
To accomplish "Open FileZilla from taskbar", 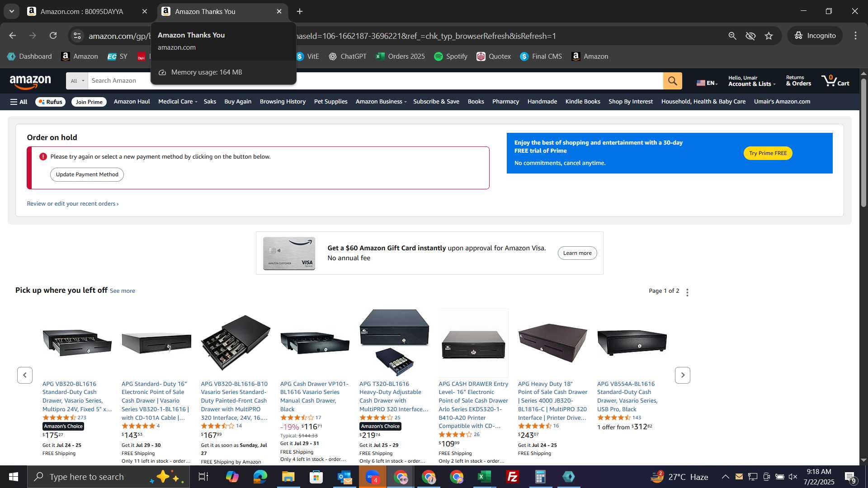I will pos(512,477).
